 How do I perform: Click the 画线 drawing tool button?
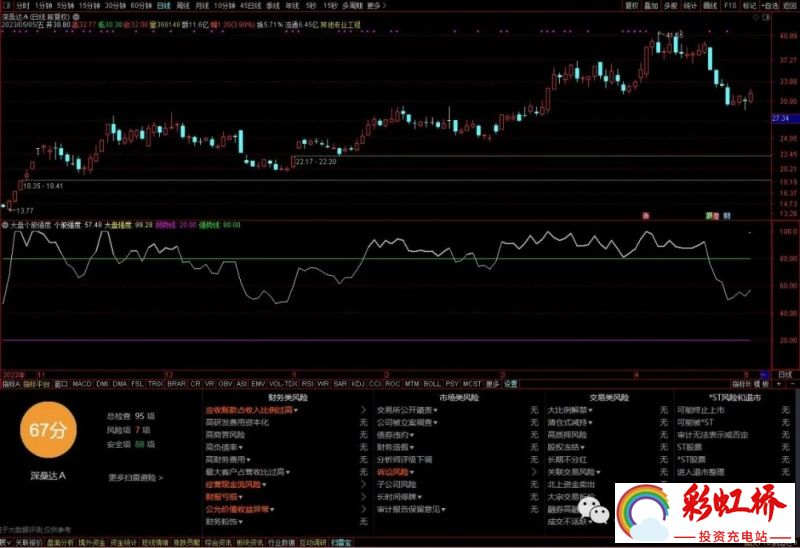pos(710,6)
